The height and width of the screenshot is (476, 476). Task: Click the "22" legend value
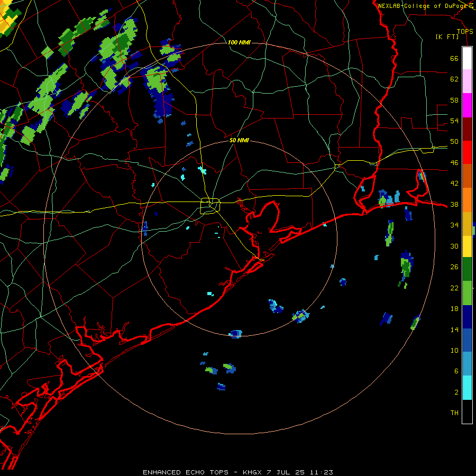coord(454,288)
